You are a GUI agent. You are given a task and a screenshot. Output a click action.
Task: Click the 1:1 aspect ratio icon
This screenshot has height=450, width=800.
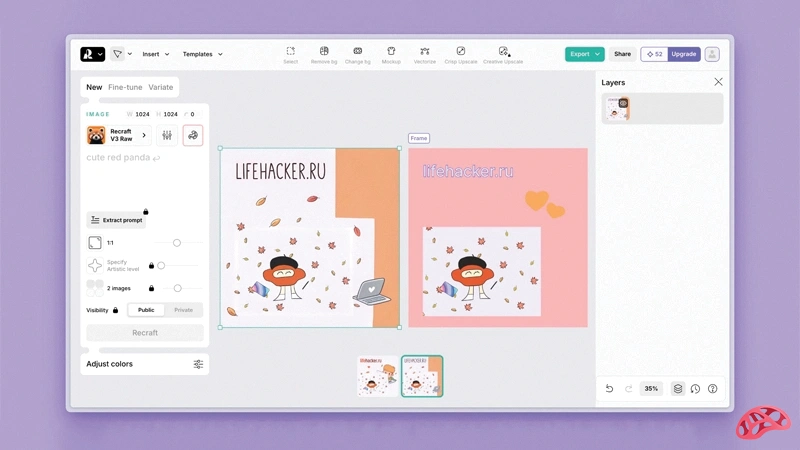(x=95, y=242)
